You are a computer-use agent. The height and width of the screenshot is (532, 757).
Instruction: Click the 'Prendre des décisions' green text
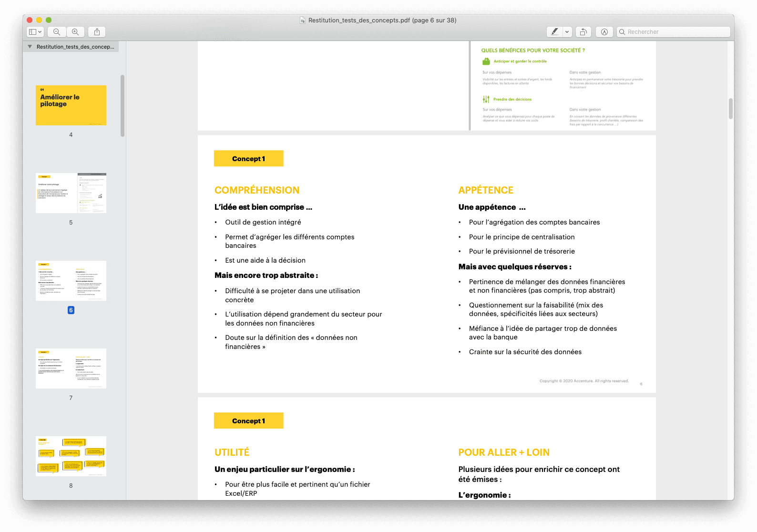(x=512, y=100)
